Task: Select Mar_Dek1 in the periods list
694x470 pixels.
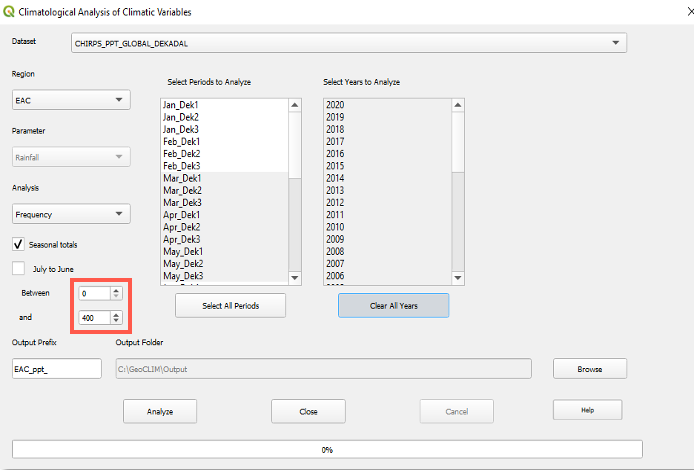Action: [182, 178]
